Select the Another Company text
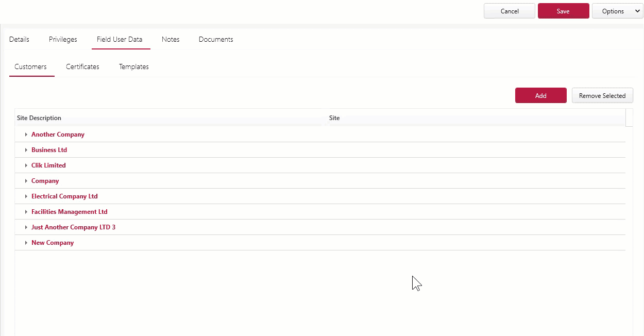 tap(58, 135)
